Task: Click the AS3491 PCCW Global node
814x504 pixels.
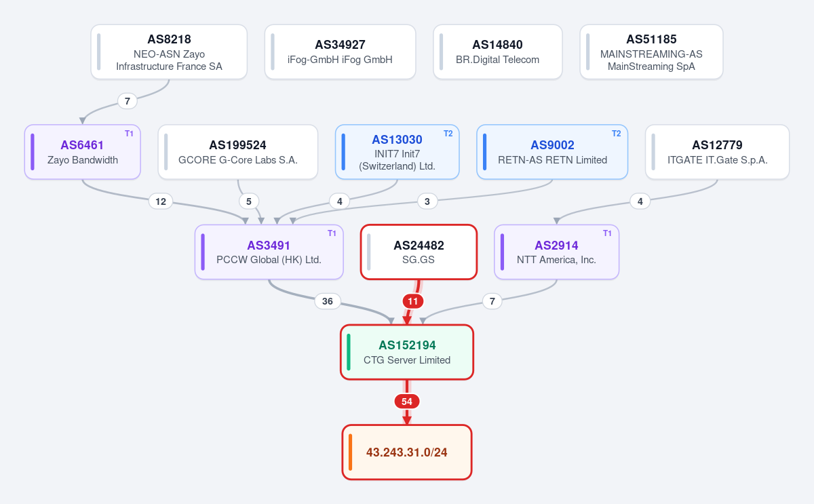Action: (x=269, y=252)
